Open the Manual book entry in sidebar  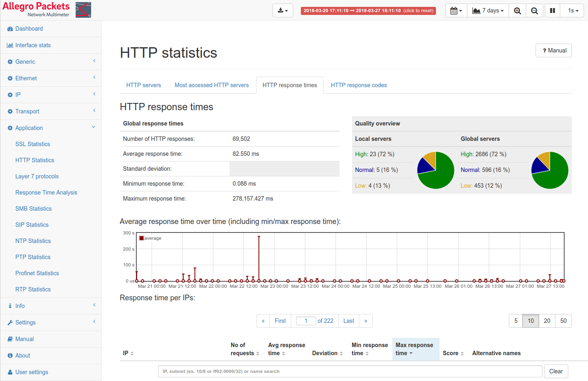tap(24, 339)
